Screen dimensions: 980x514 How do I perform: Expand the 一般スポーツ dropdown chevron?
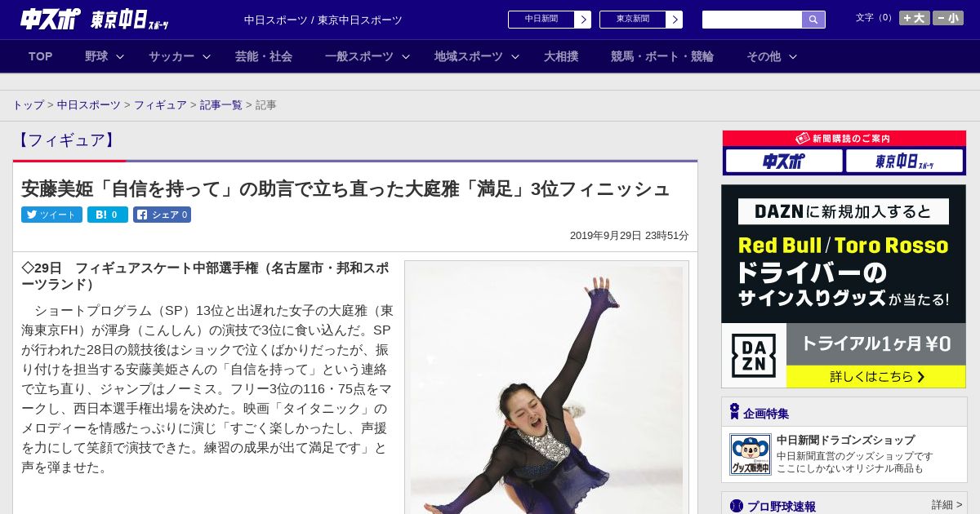(406, 56)
